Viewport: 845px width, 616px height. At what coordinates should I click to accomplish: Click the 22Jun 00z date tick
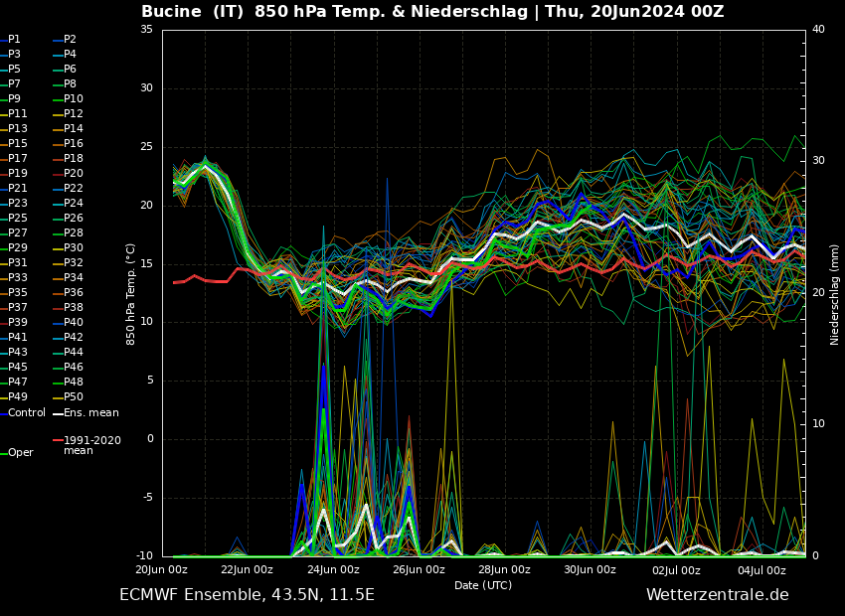click(248, 570)
